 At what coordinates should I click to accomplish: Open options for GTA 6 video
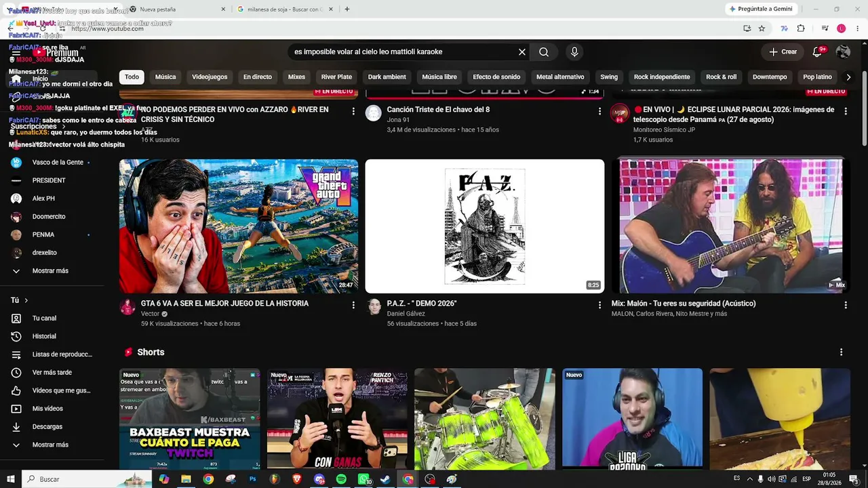[x=353, y=305]
